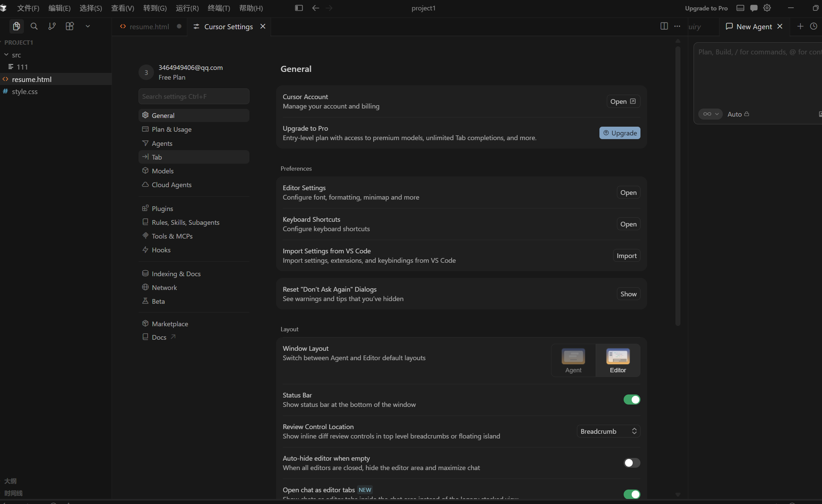822x504 pixels.
Task: Go forward with the right arrow
Action: coord(329,8)
